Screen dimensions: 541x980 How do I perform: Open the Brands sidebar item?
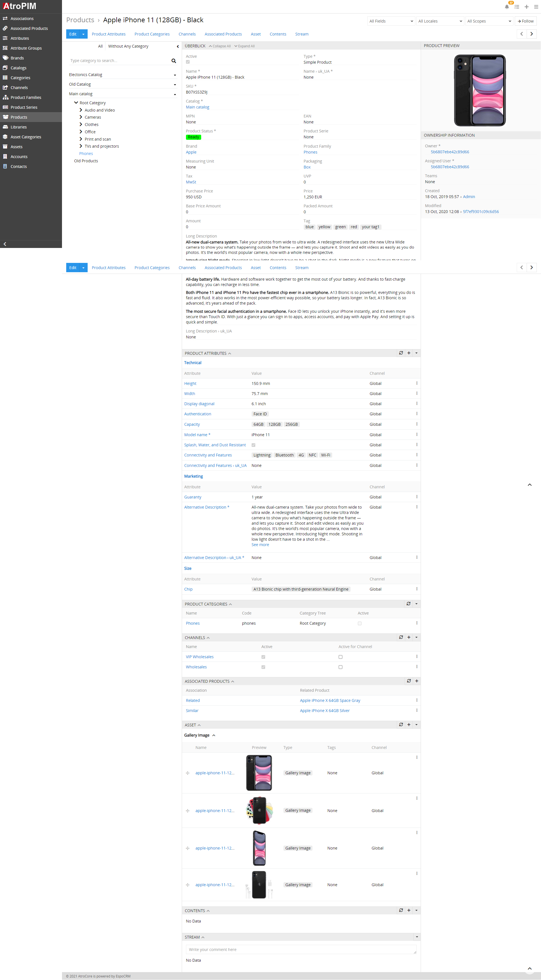click(17, 58)
